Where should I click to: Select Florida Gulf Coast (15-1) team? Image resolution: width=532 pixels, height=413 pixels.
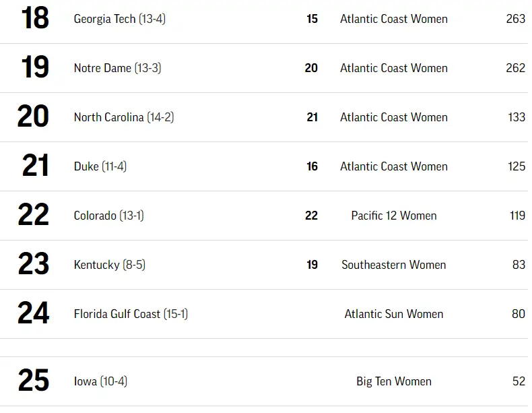coord(131,314)
